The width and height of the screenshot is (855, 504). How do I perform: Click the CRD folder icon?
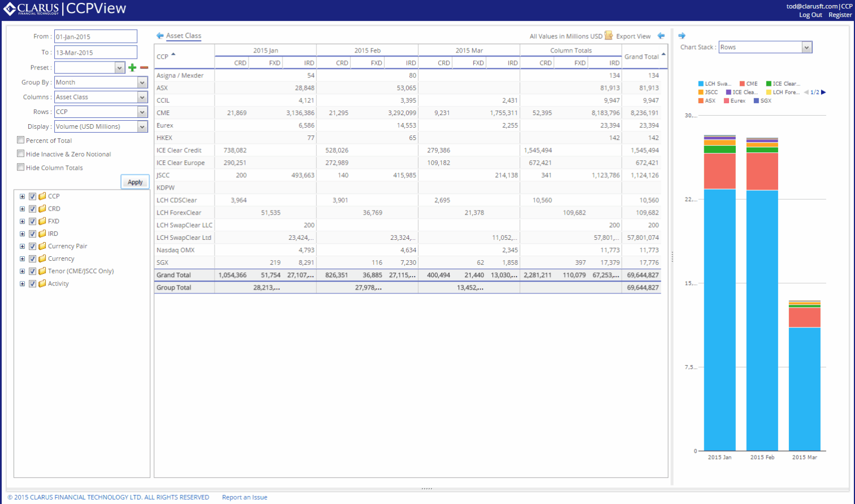pyautogui.click(x=42, y=209)
